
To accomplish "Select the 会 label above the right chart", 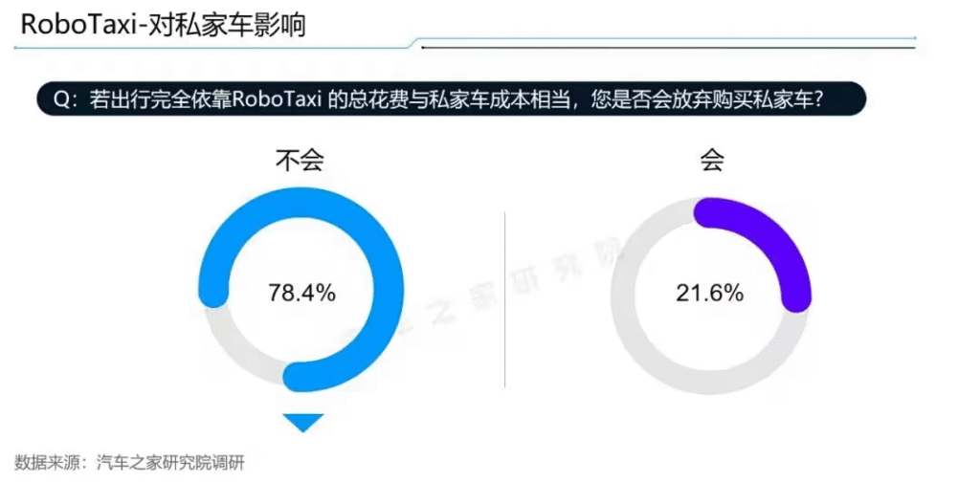I will coord(711,161).
